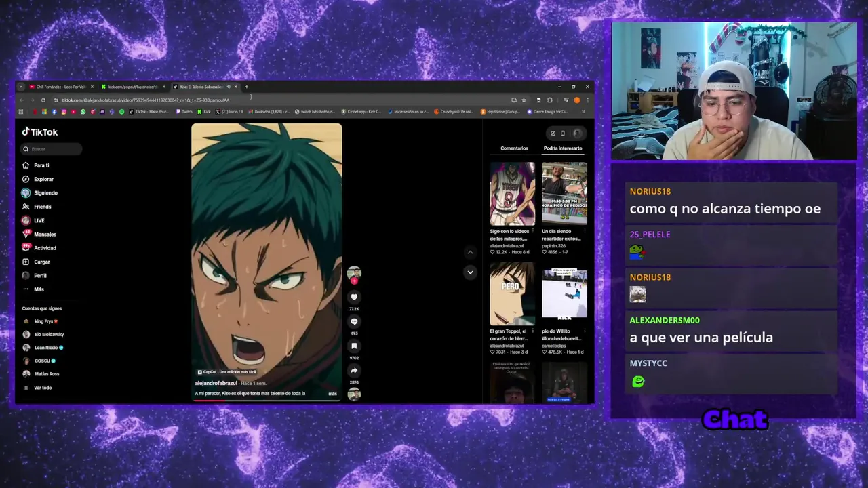Like the video with heart button
Viewport: 868px width, 488px height.
click(354, 297)
